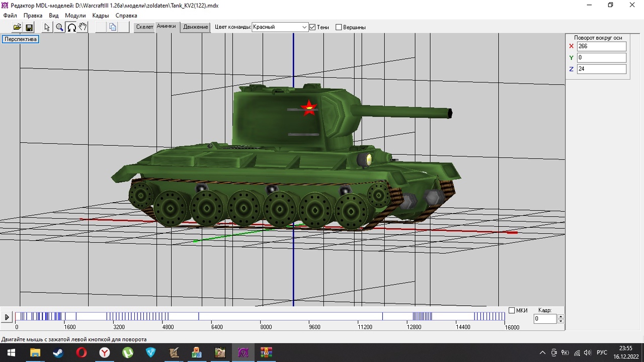Switch to the Анимки mode
Viewport: 644px width, 362px height.
pyautogui.click(x=166, y=27)
